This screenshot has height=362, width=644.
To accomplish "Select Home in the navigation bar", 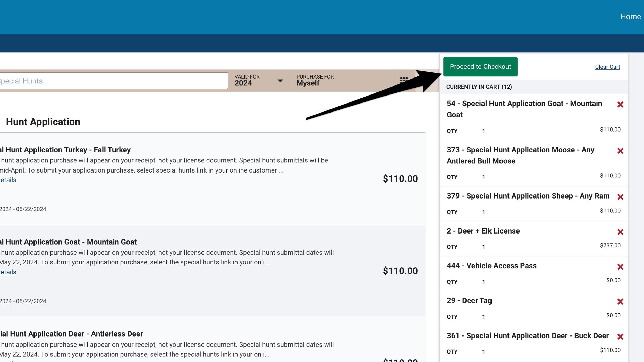I will click(631, 16).
